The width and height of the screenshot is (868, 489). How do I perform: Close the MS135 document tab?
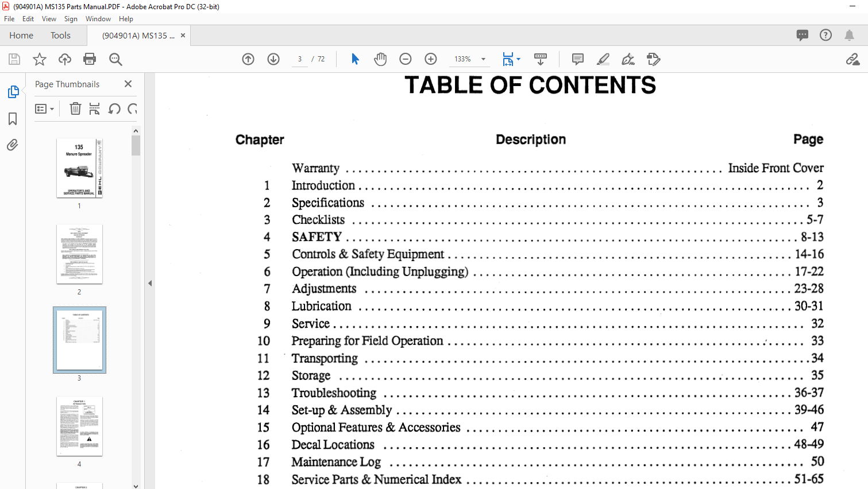click(183, 36)
